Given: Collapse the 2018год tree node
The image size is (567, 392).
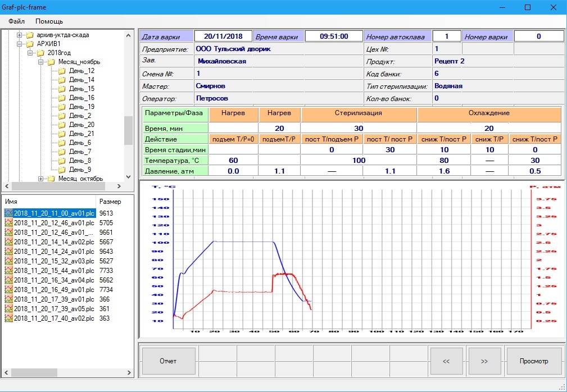Looking at the screenshot, I should coord(30,53).
